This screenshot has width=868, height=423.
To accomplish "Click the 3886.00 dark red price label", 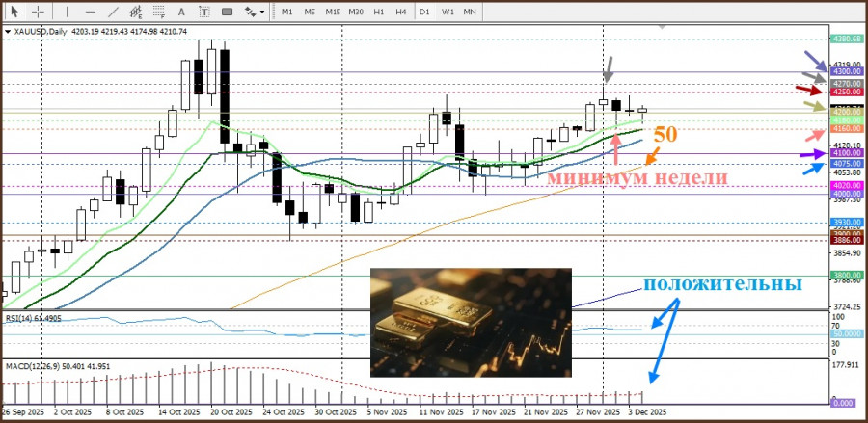I will 846,240.
